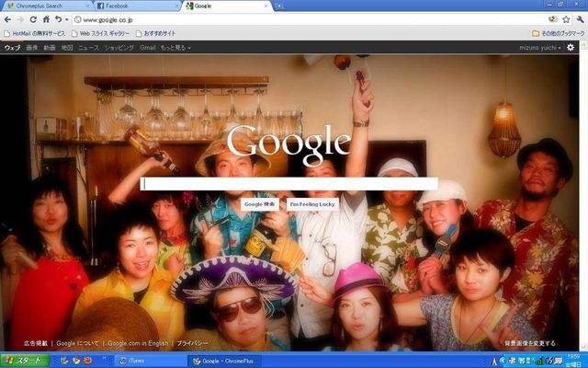Switch to iTunes in the taskbar
Screen dimensions: 588x368
[x=151, y=361]
